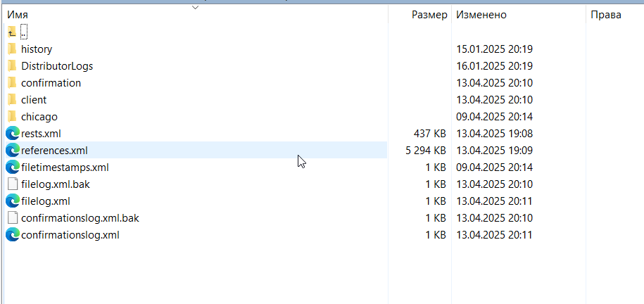Image resolution: width=644 pixels, height=304 pixels.
Task: Select the filelog.xml file name
Action: click(x=46, y=201)
